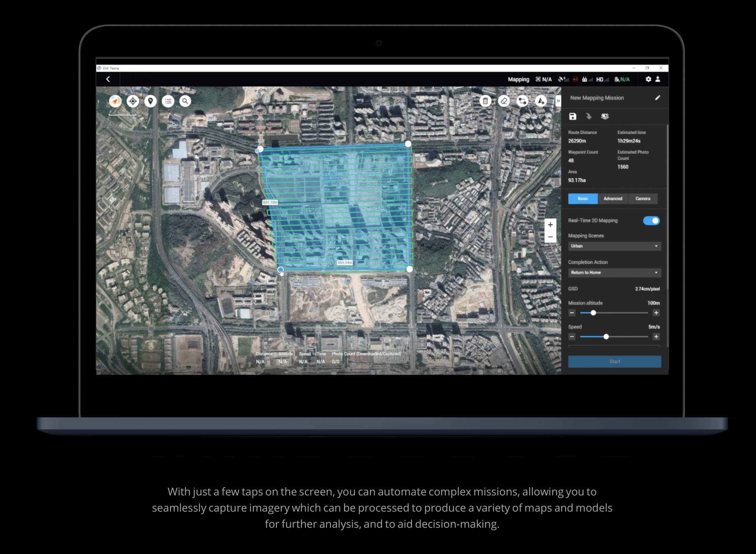Increase Speed with the plus stepper
The width and height of the screenshot is (756, 554).
[x=656, y=337]
